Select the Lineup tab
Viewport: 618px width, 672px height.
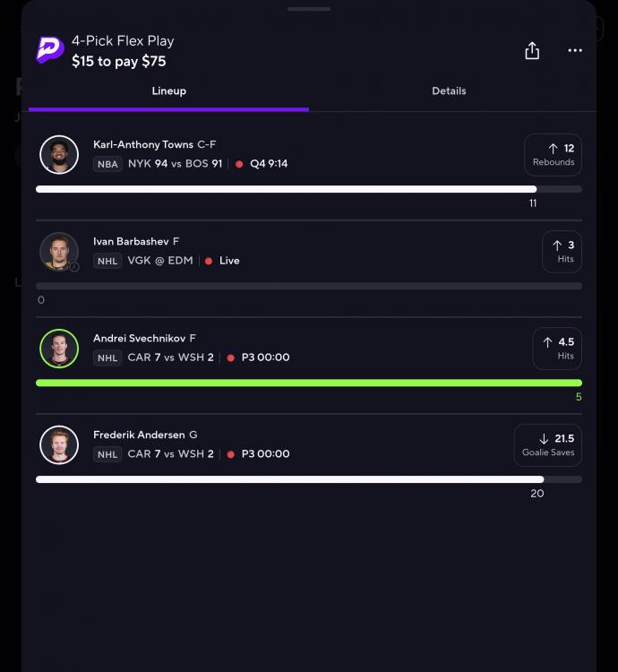[168, 90]
